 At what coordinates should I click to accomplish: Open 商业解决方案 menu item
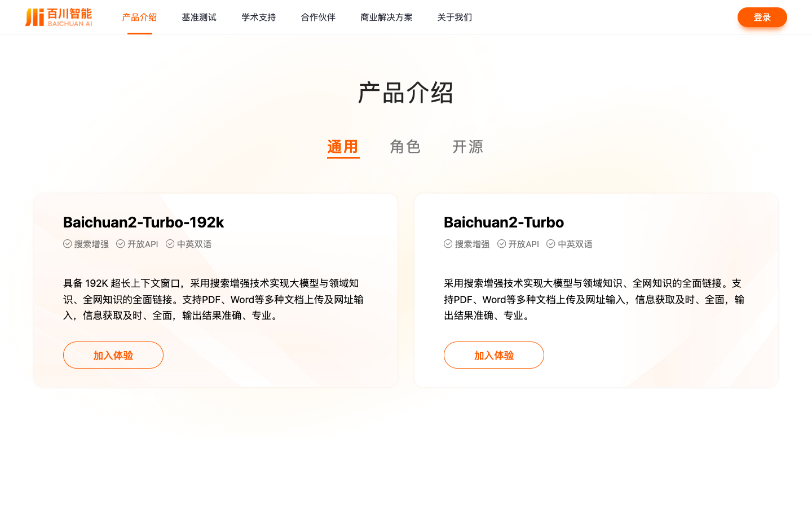[387, 17]
